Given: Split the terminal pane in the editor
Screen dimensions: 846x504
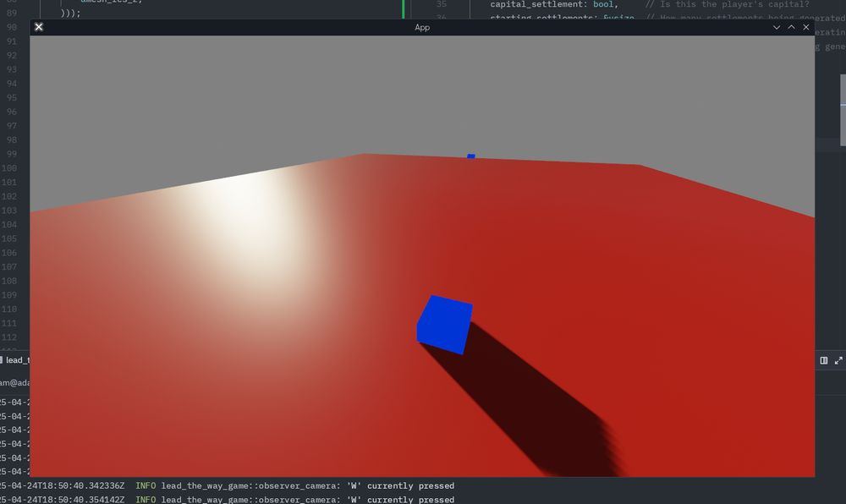Looking at the screenshot, I should 824,360.
